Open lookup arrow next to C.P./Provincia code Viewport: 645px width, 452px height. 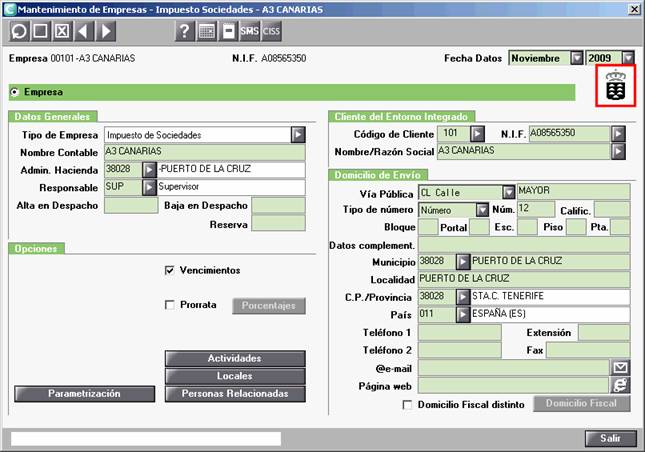click(463, 297)
